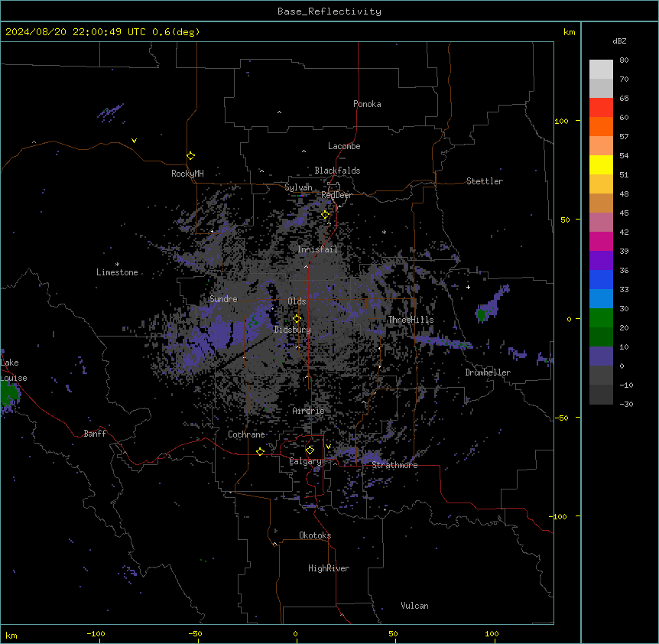Image resolution: width=659 pixels, height=644 pixels.
Task: Select the Drumheller label
Action: pos(488,372)
